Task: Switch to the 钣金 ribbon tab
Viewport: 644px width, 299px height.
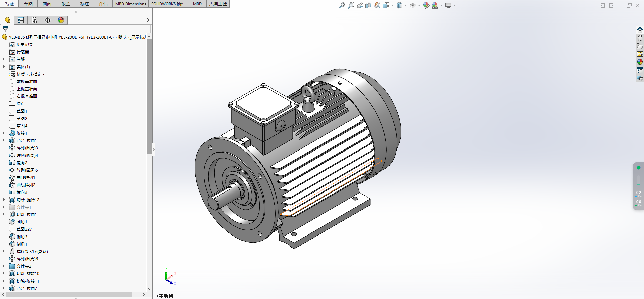Action: coord(66,4)
